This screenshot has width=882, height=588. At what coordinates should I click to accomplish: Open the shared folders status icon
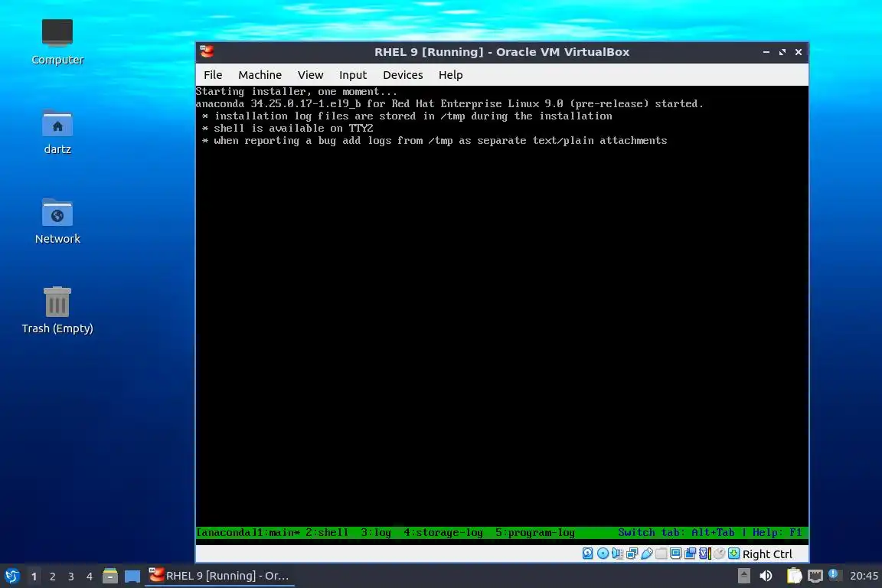click(661, 554)
